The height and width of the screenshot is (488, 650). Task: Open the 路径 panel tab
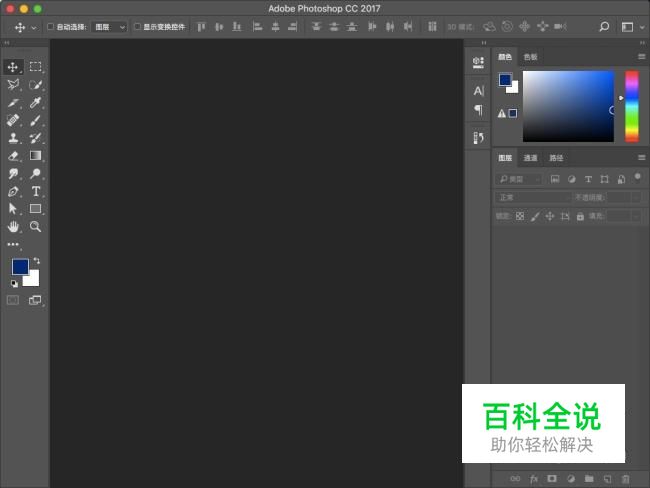tap(556, 158)
